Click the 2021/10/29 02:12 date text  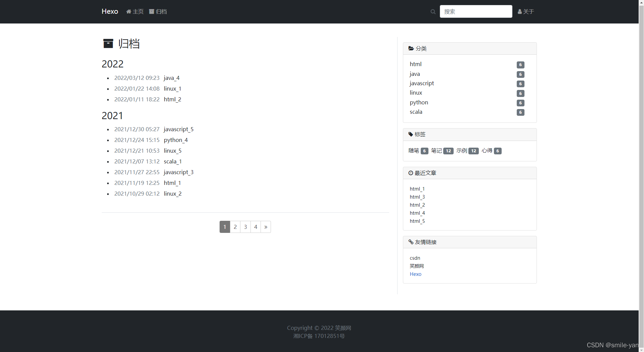[137, 194]
